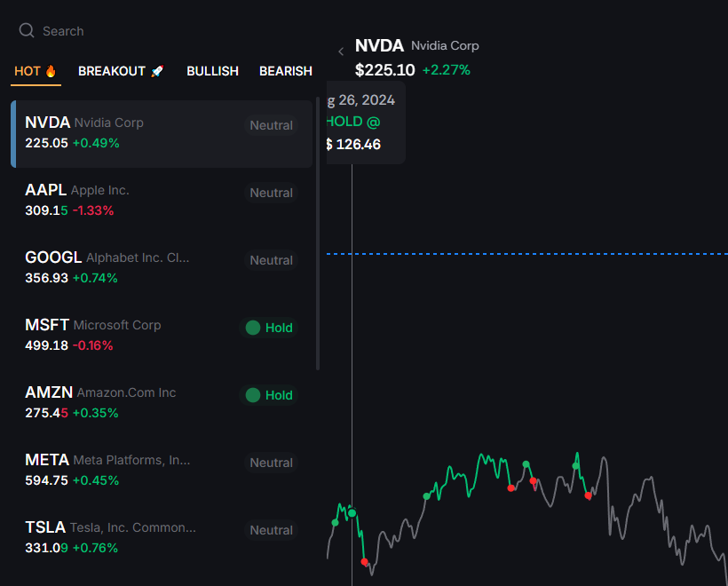Click the Aug 26, 2024 hold tooltip

(366, 123)
